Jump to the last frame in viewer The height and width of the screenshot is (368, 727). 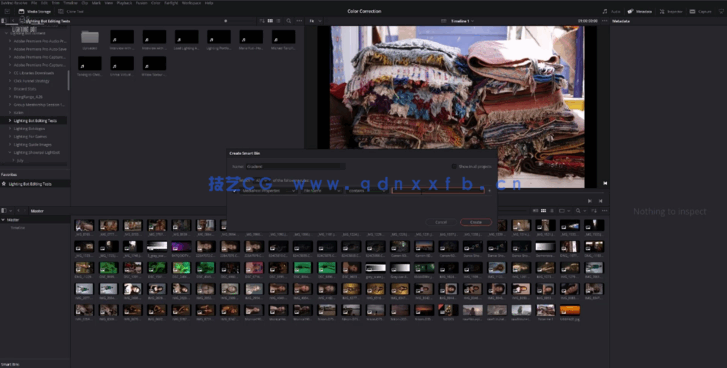(x=605, y=183)
